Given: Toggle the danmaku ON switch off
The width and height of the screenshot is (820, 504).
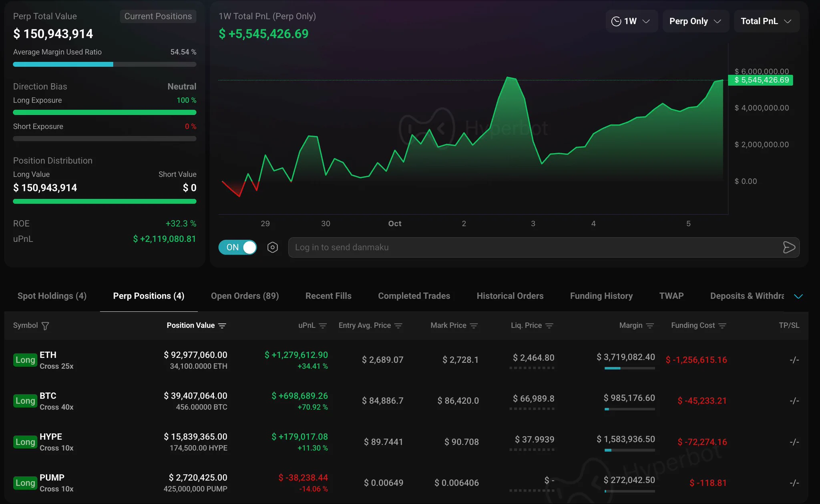Looking at the screenshot, I should pos(238,247).
